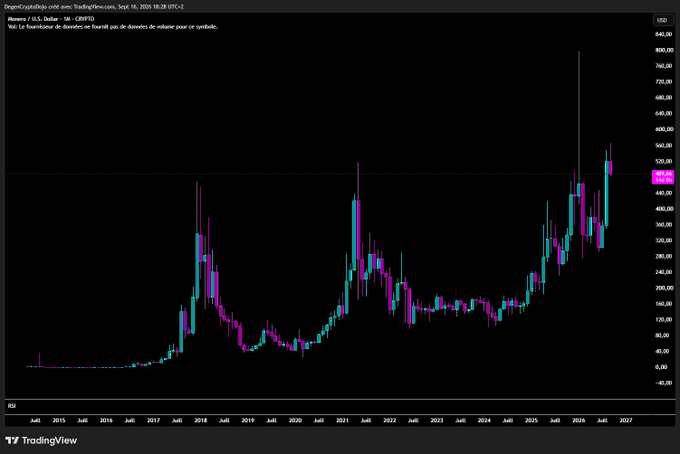Click the 600,00 price axis label
680x454 pixels.
664,129
